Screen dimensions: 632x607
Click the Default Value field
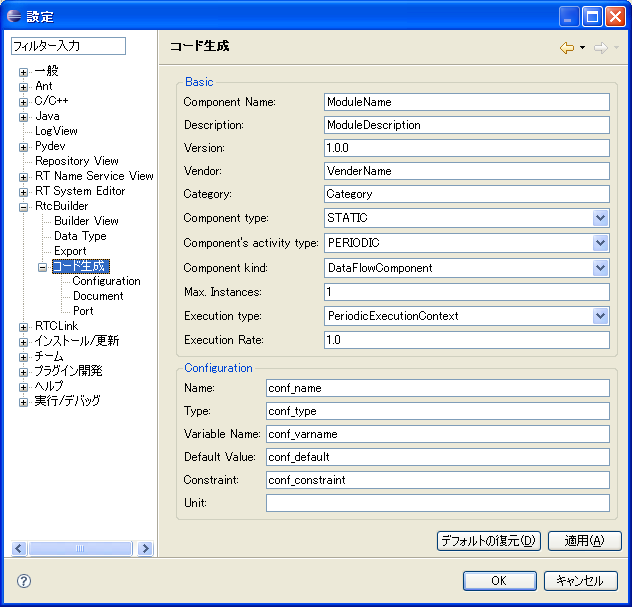[x=438, y=457]
